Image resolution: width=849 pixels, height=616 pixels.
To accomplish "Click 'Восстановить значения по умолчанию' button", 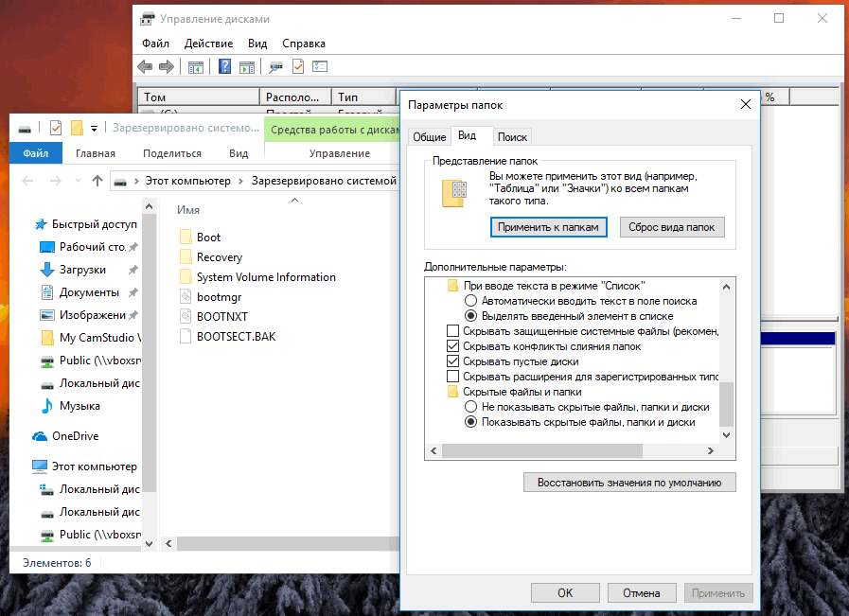I will click(x=628, y=483).
